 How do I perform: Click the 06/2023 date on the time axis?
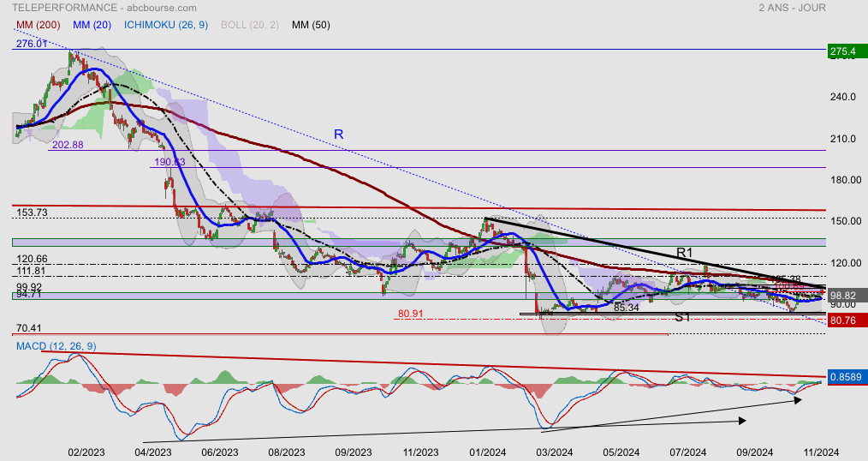[x=220, y=452]
